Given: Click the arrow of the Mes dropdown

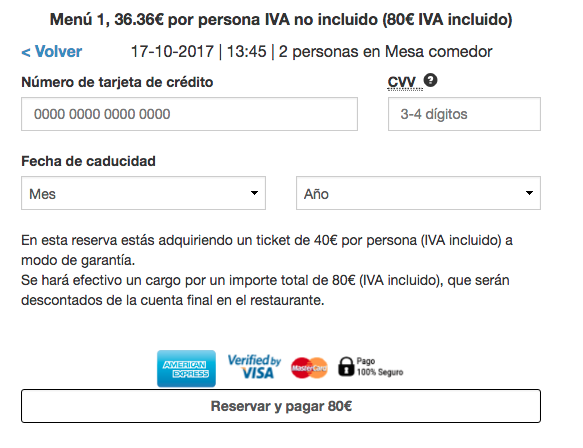Looking at the screenshot, I should (254, 193).
